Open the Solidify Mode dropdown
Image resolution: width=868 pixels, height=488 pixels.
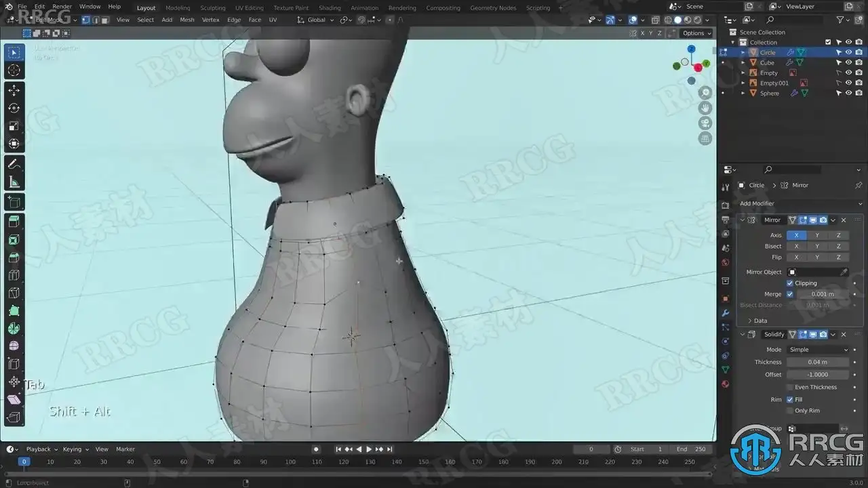tap(818, 350)
